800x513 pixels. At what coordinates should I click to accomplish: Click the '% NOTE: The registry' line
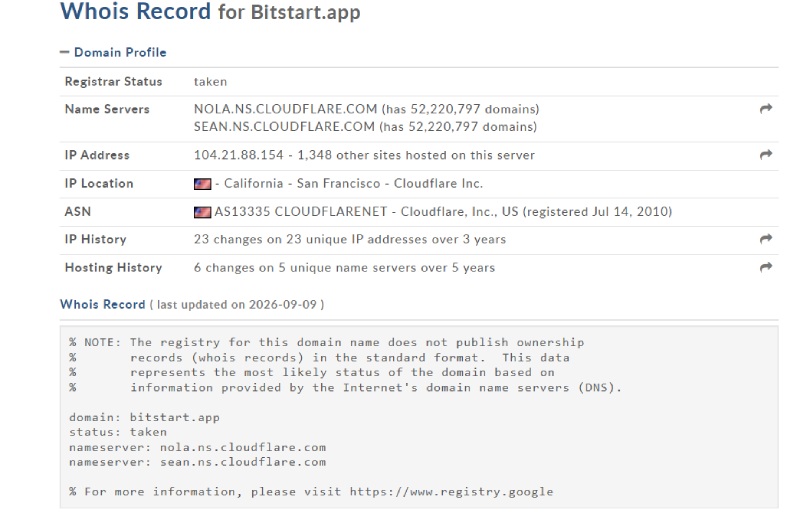click(x=327, y=342)
